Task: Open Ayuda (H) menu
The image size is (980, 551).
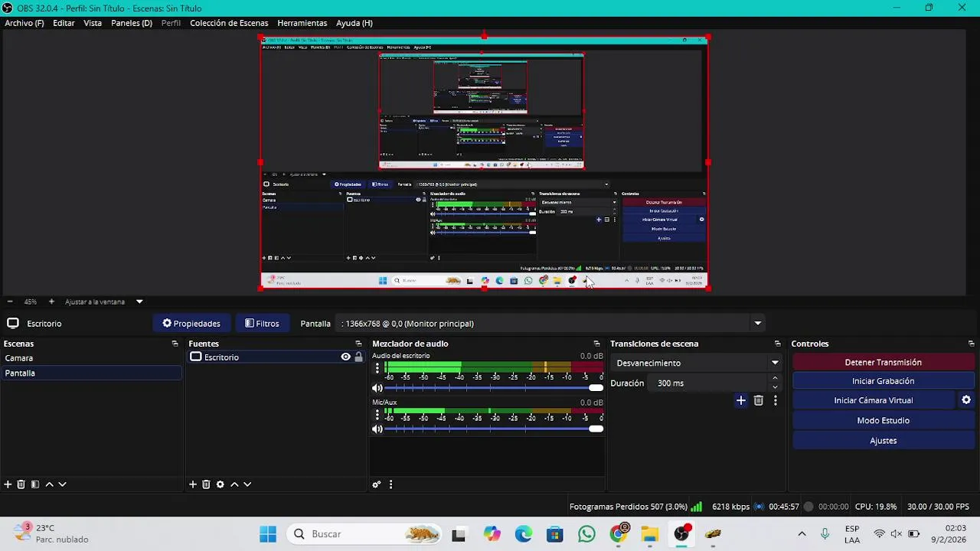Action: (x=354, y=23)
